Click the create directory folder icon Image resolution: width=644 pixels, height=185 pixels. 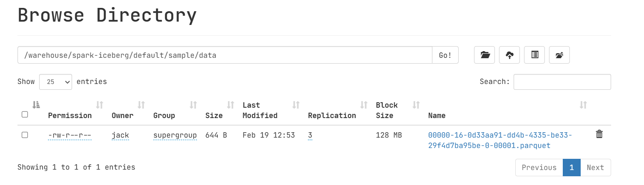click(x=484, y=55)
